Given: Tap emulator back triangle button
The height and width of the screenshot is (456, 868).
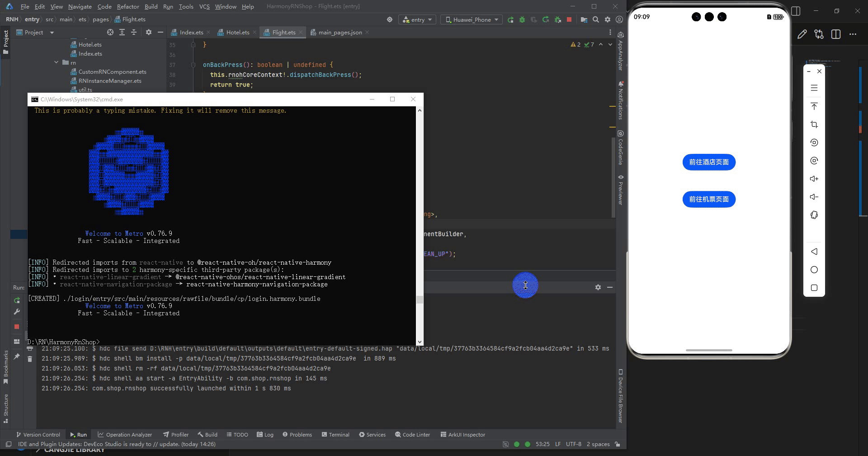Looking at the screenshot, I should tap(814, 252).
